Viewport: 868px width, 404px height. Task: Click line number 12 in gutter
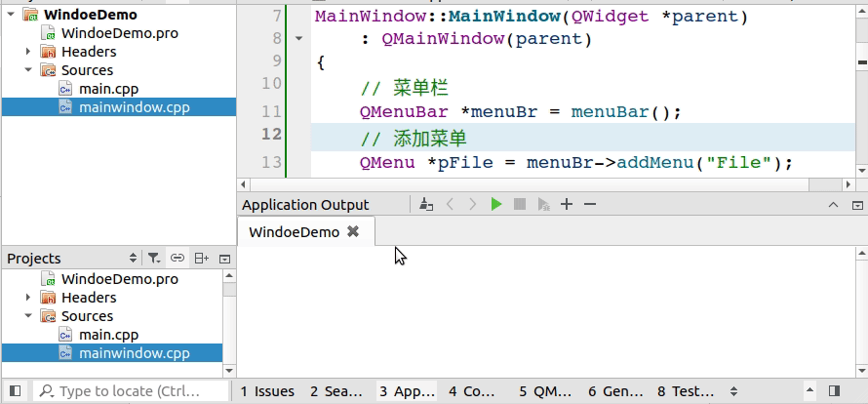pos(271,134)
